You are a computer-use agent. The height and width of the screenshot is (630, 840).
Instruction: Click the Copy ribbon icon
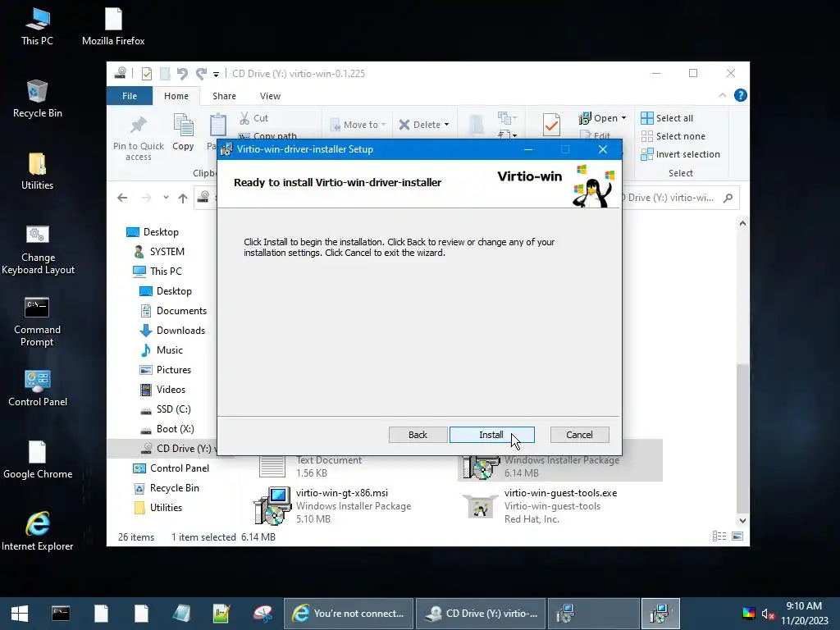pyautogui.click(x=183, y=126)
